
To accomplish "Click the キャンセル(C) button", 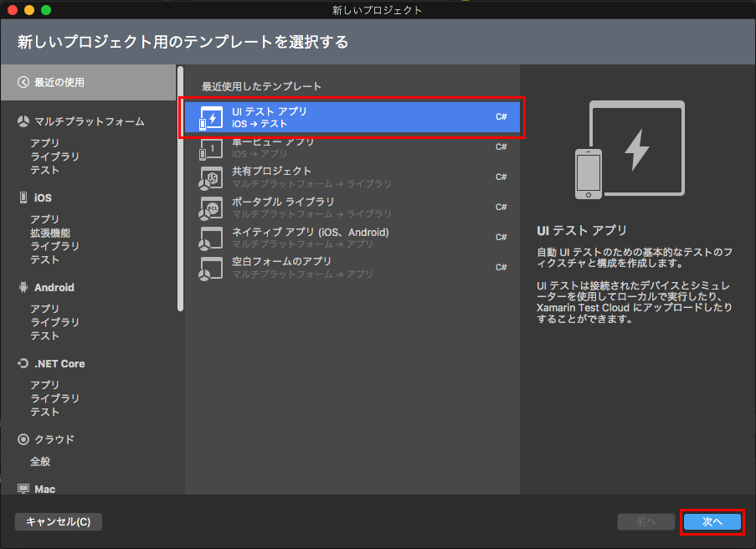I will pos(59,521).
